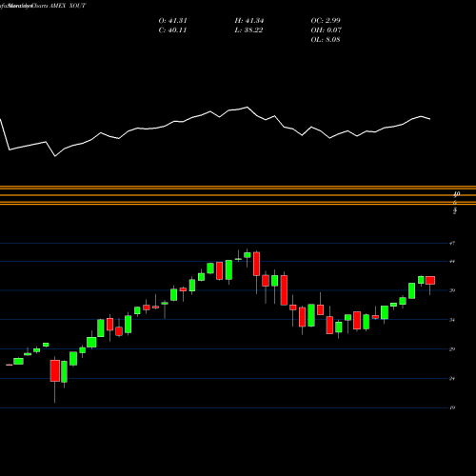Click the price axis label '34'

pyautogui.click(x=452, y=320)
